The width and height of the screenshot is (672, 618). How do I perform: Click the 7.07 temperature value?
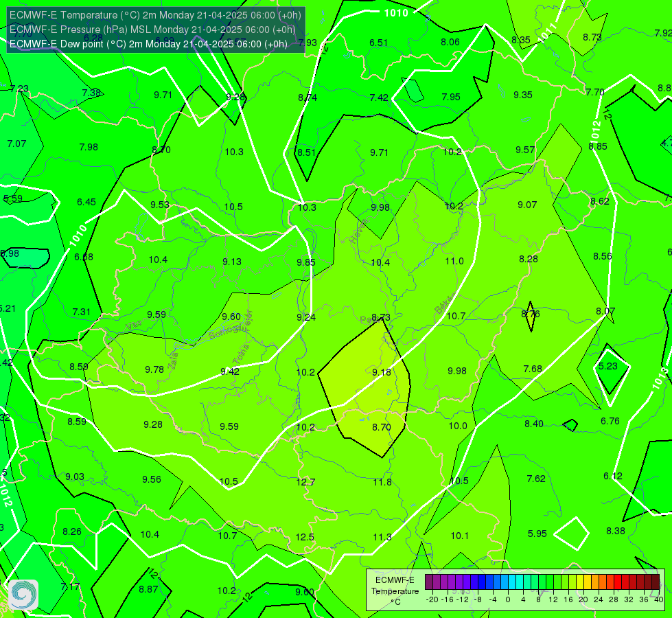(16, 144)
